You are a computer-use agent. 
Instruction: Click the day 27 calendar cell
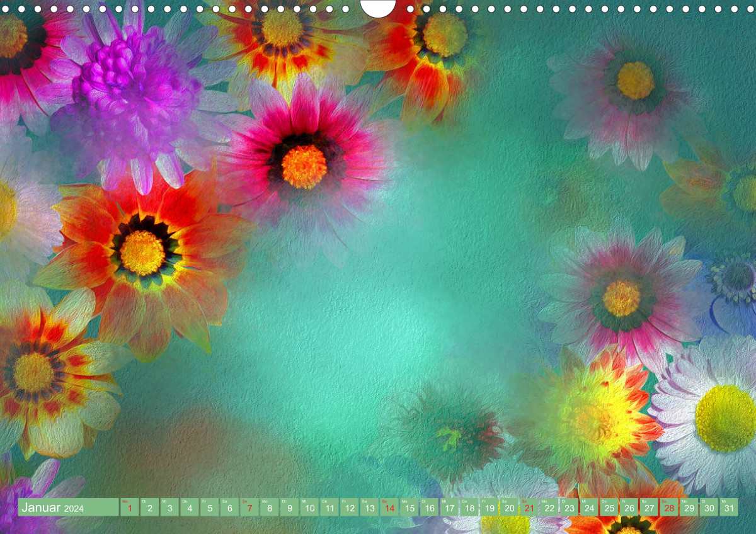[x=648, y=507]
